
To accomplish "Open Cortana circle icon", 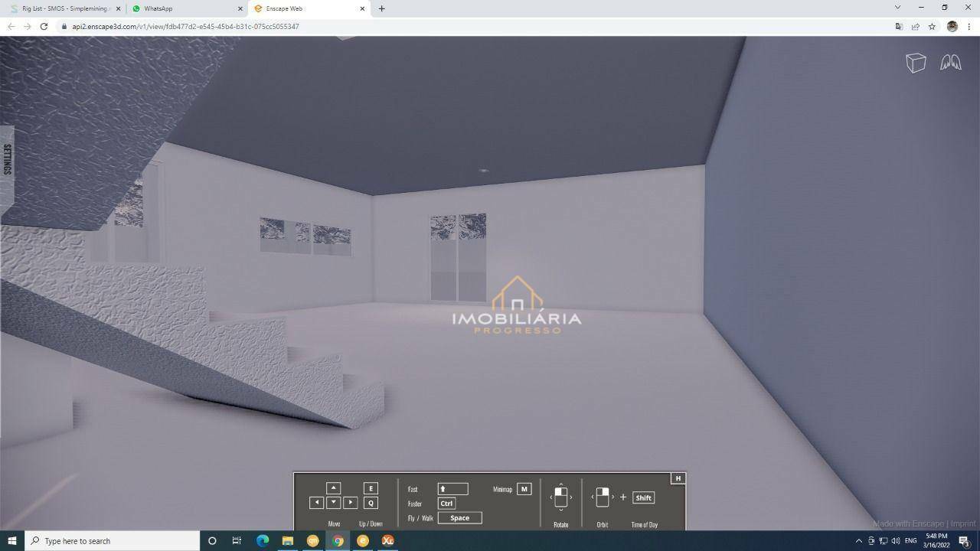I will 212,541.
